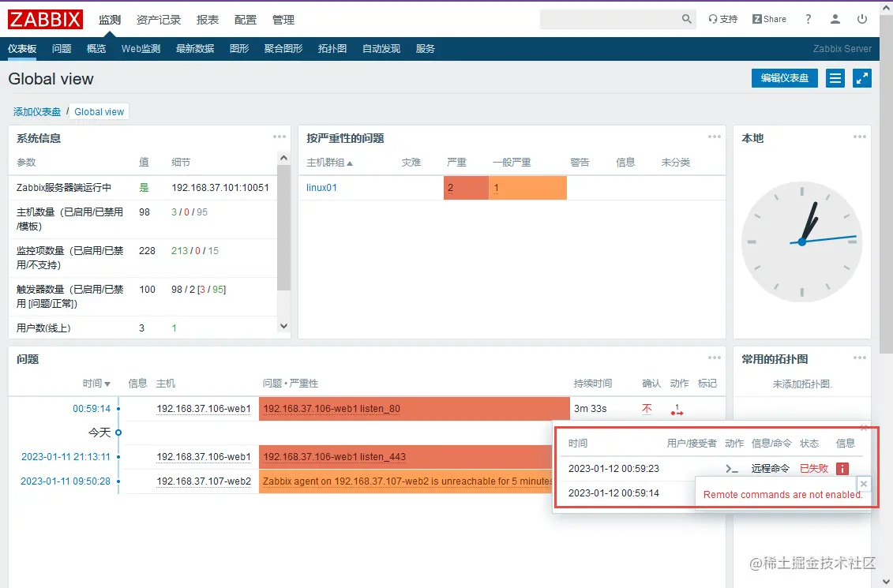
Task: Click the 严重 count cell showing 2
Action: click(466, 188)
